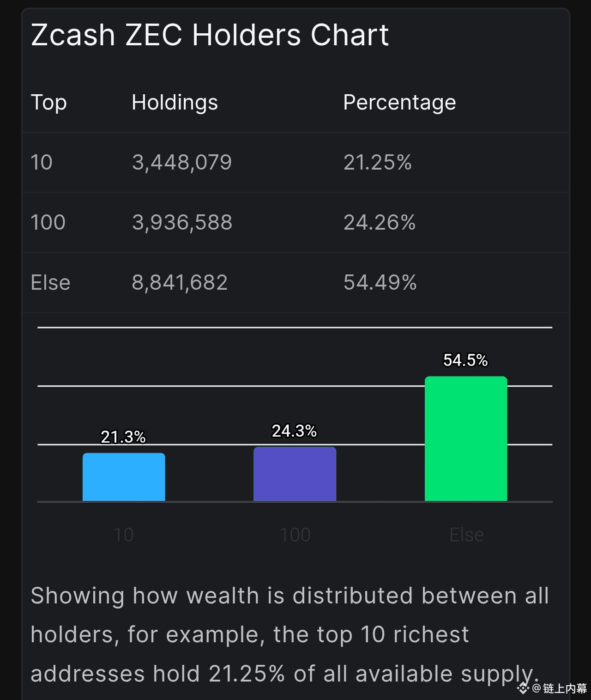
Task: Select the 8,841,682 holdings value
Action: click(x=180, y=283)
